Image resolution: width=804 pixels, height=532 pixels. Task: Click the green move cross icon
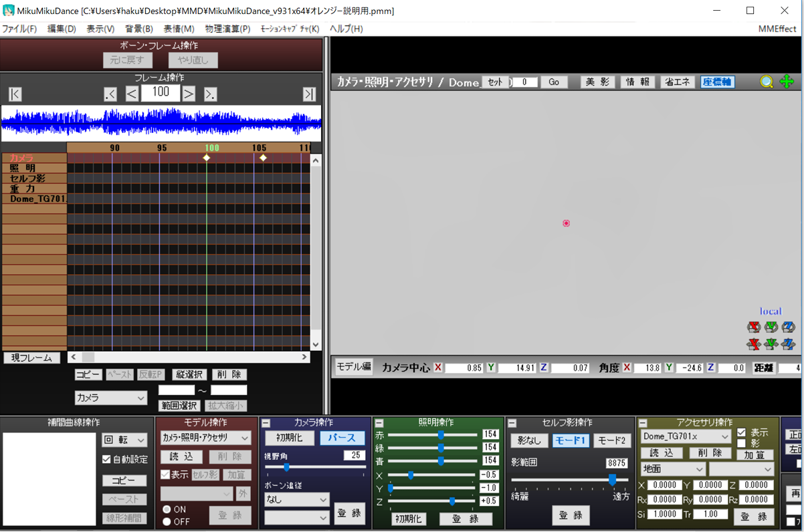click(x=787, y=82)
